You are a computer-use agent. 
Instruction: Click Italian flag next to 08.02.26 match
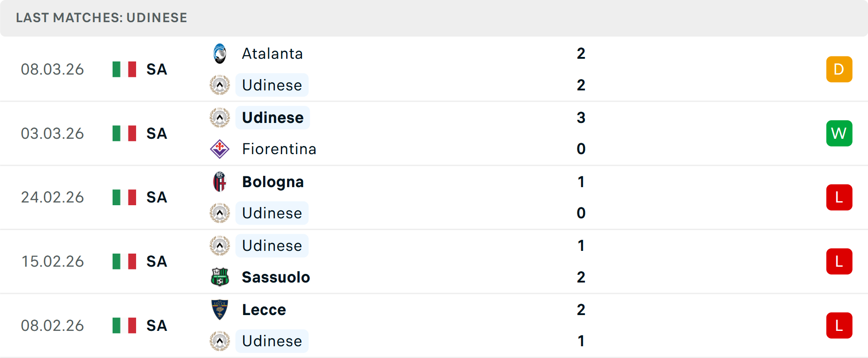pyautogui.click(x=124, y=325)
